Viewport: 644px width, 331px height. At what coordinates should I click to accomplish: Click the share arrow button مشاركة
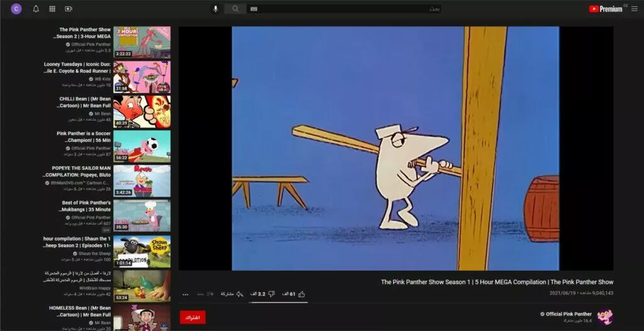pyautogui.click(x=232, y=294)
